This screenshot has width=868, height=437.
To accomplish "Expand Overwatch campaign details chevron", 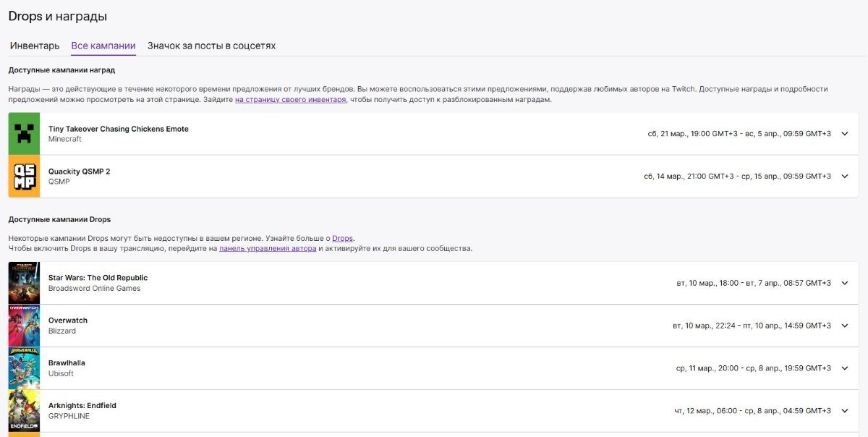I will click(844, 326).
